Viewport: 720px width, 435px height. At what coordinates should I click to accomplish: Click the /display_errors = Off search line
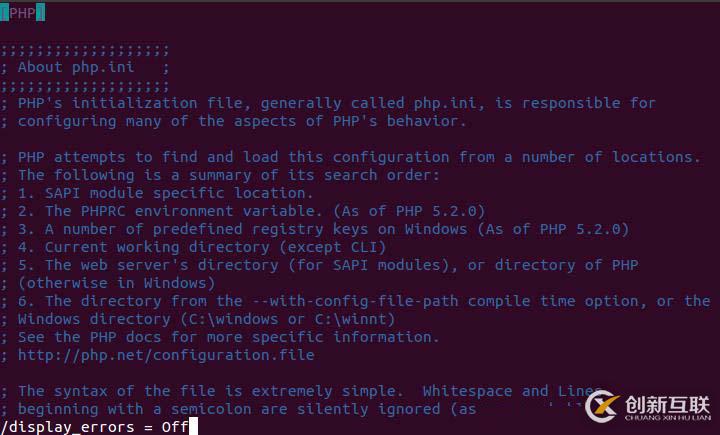click(x=95, y=426)
